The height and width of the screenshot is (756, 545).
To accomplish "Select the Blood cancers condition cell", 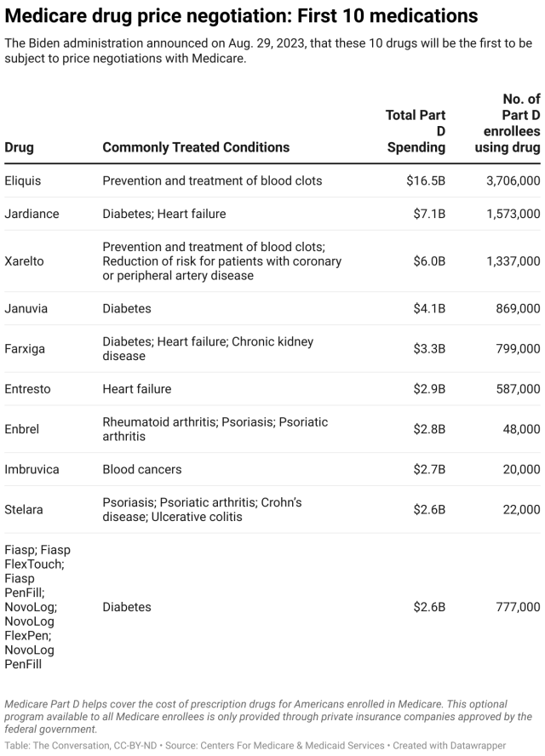I will (x=142, y=469).
